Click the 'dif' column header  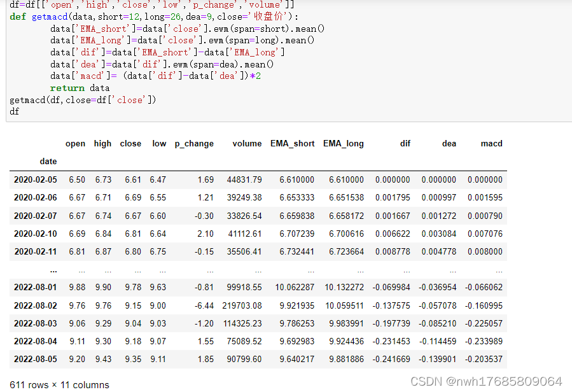coord(405,143)
